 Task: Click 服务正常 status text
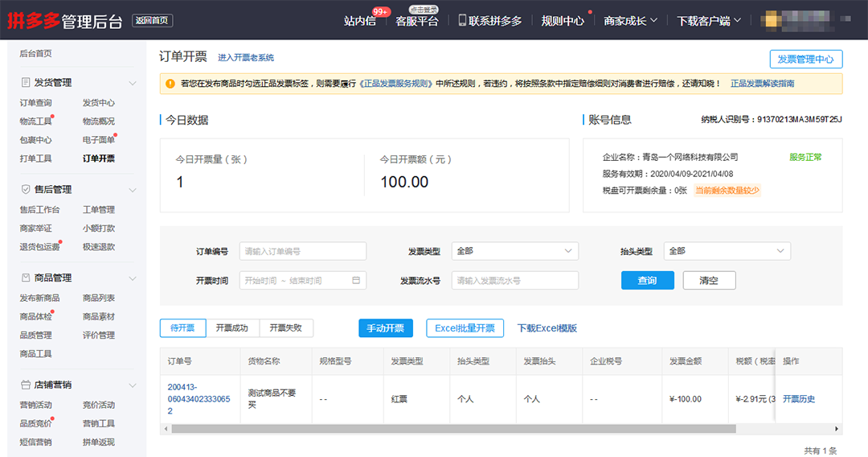click(x=805, y=158)
